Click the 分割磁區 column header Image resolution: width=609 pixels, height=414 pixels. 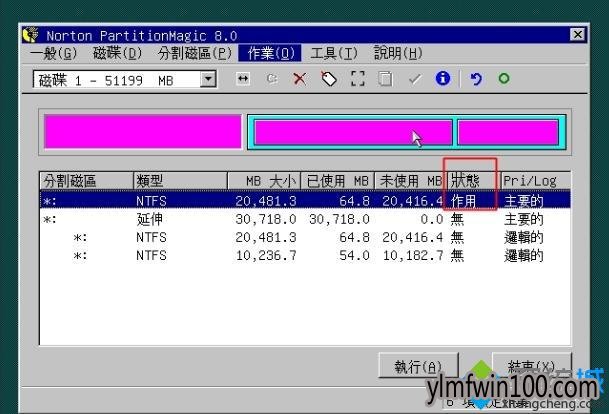tap(86, 181)
